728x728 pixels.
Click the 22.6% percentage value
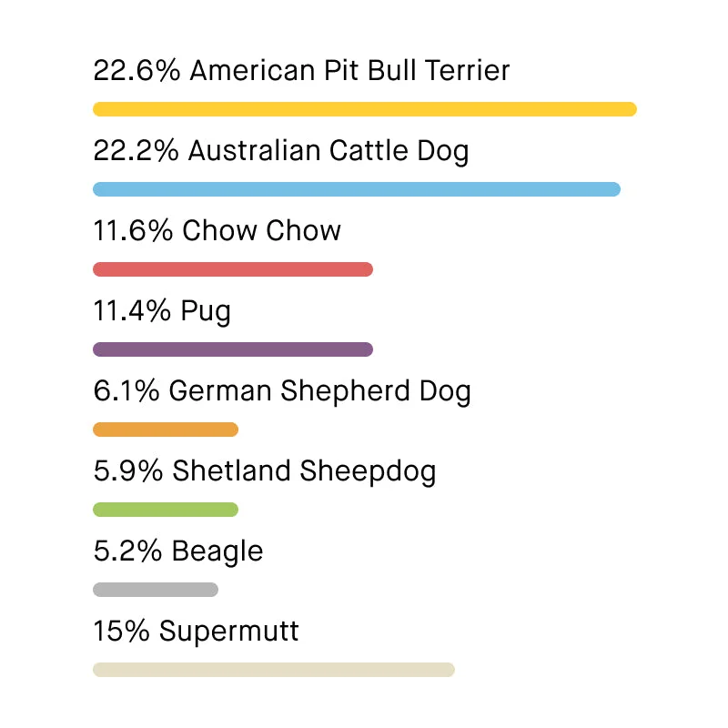(x=136, y=71)
